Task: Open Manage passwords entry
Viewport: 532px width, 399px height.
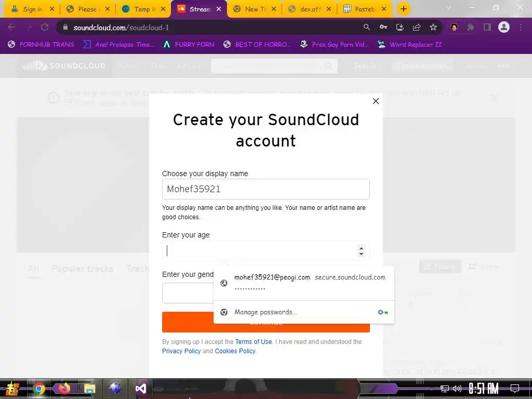Action: click(x=303, y=312)
